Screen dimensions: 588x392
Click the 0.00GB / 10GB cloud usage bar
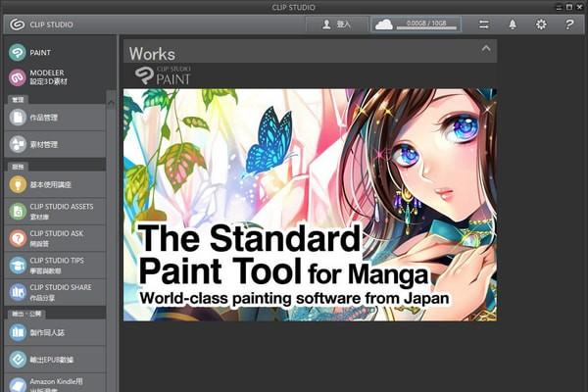click(426, 24)
